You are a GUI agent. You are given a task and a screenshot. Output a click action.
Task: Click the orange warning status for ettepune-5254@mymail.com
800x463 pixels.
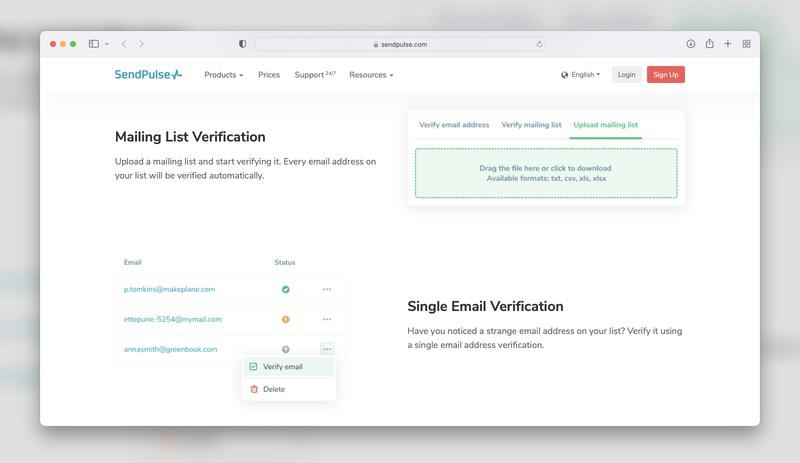click(x=286, y=320)
